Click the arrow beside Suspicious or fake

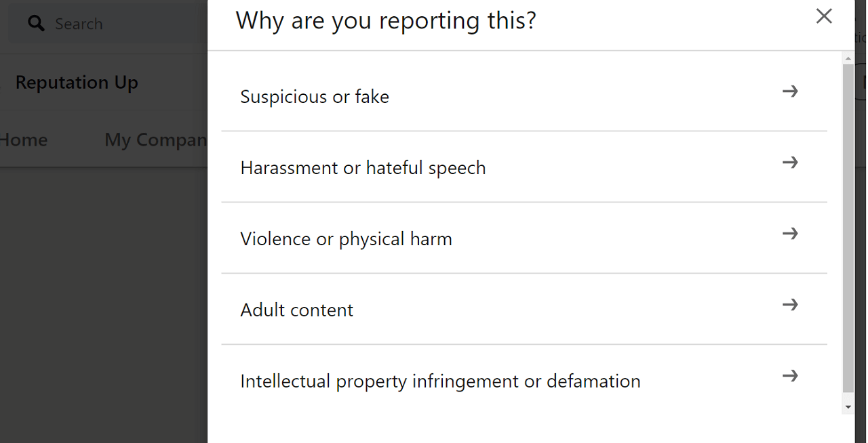click(x=790, y=91)
